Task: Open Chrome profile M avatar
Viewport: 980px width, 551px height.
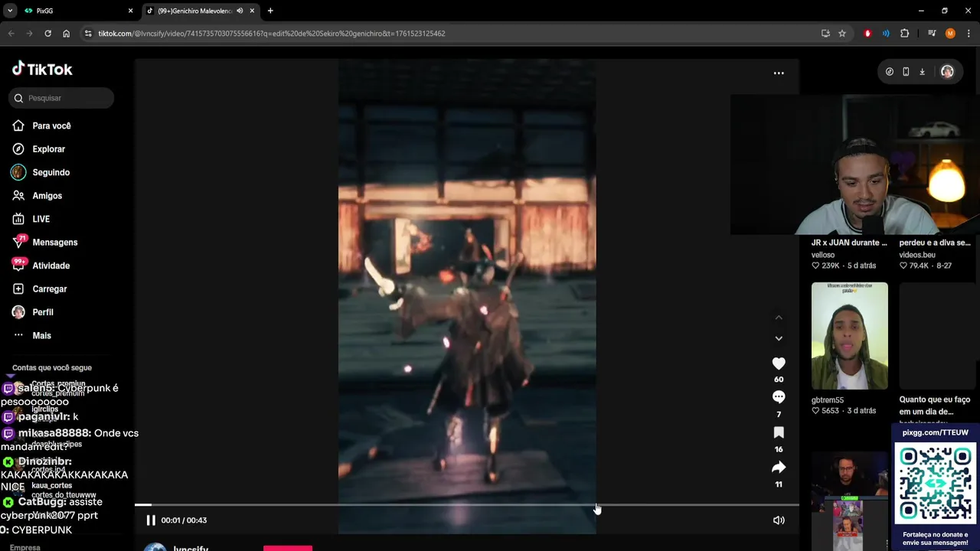Action: pyautogui.click(x=950, y=34)
